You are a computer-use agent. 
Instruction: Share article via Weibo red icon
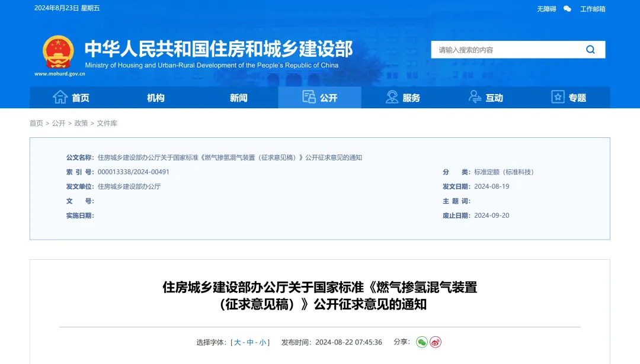(x=436, y=342)
